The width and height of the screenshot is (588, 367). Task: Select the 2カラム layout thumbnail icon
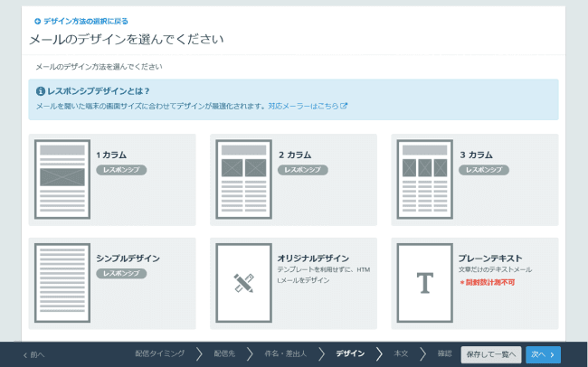(242, 179)
